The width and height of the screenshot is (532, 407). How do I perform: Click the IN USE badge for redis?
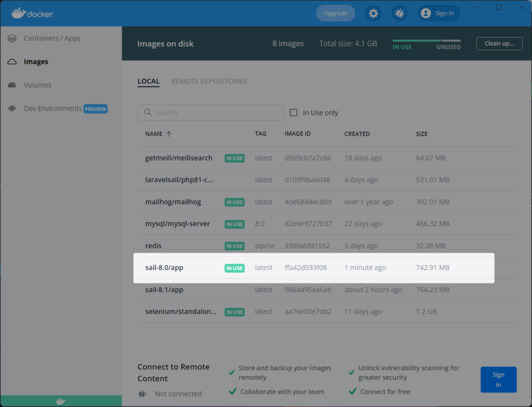click(234, 246)
